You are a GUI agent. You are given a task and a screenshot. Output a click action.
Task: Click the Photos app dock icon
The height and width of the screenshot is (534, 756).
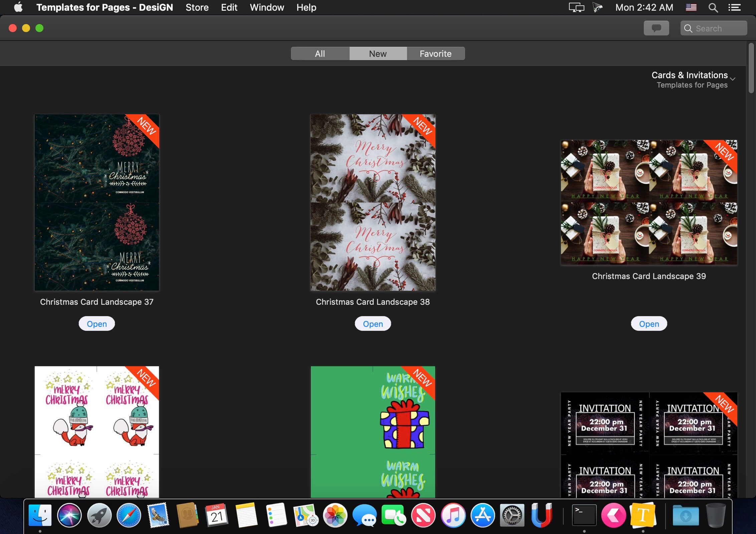point(335,515)
